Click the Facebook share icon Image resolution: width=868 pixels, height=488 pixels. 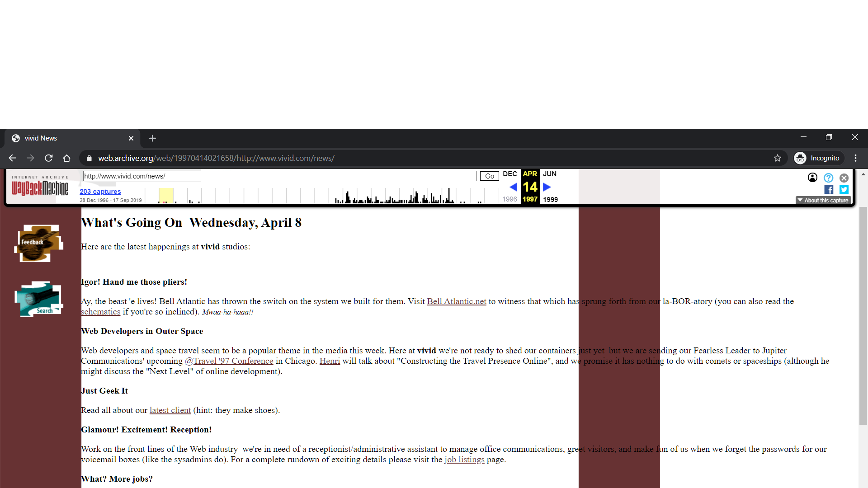[x=829, y=189]
